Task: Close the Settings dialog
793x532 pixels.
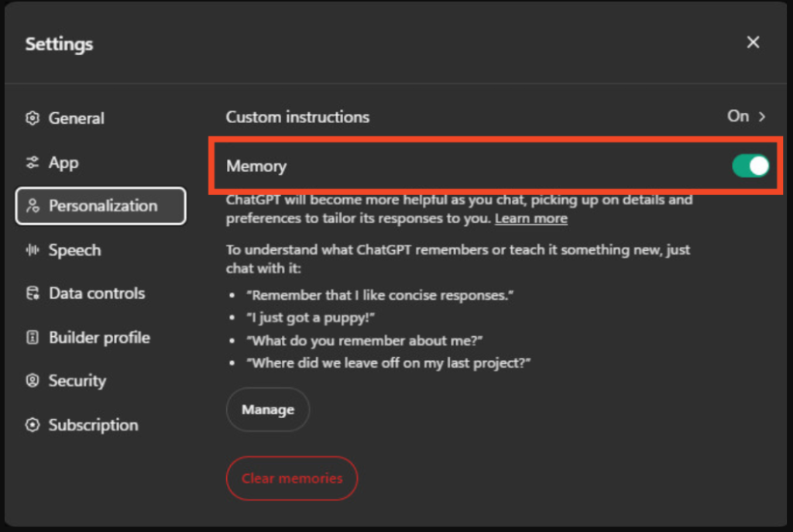Action: tap(753, 43)
